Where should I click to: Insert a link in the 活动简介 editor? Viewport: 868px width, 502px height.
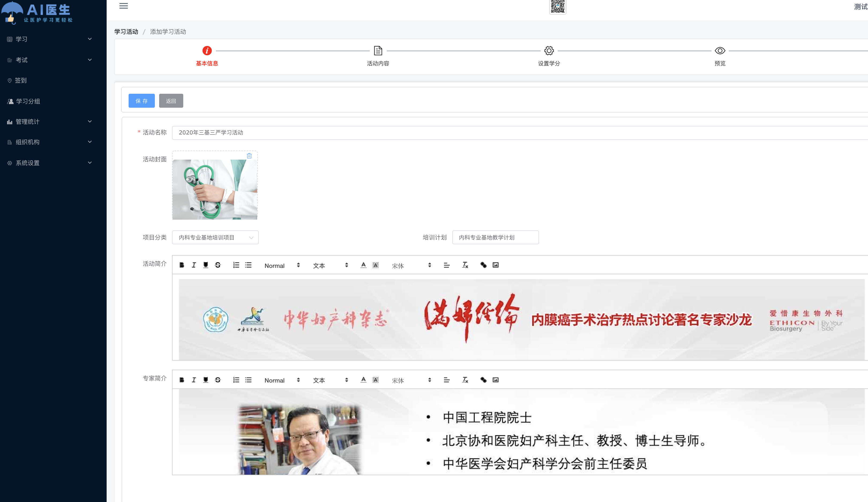click(x=483, y=265)
